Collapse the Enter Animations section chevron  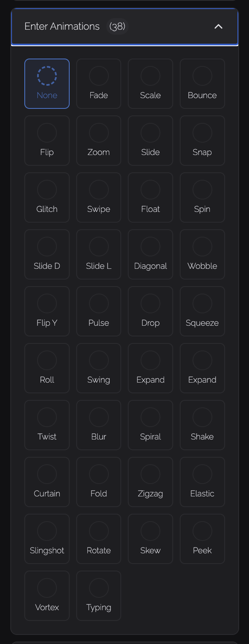click(218, 27)
